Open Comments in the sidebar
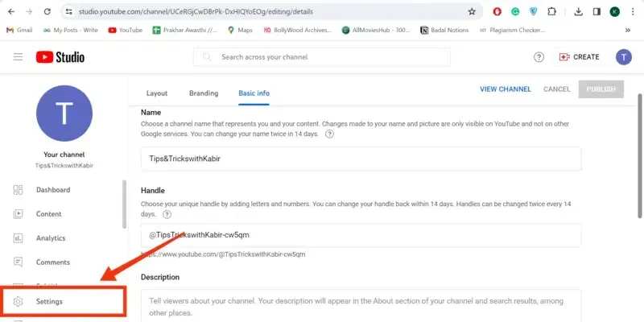The image size is (644, 322). [x=53, y=262]
